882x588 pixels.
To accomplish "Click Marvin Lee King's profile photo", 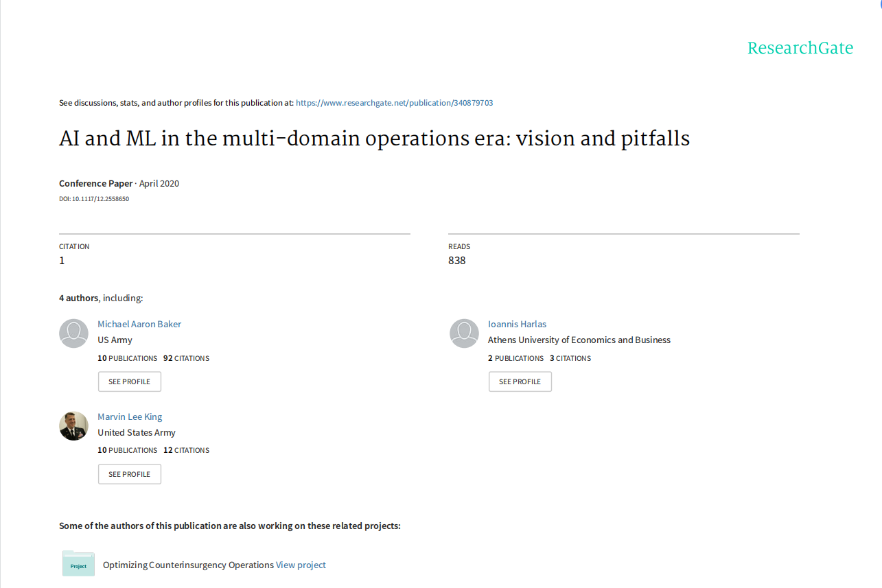I will point(73,426).
